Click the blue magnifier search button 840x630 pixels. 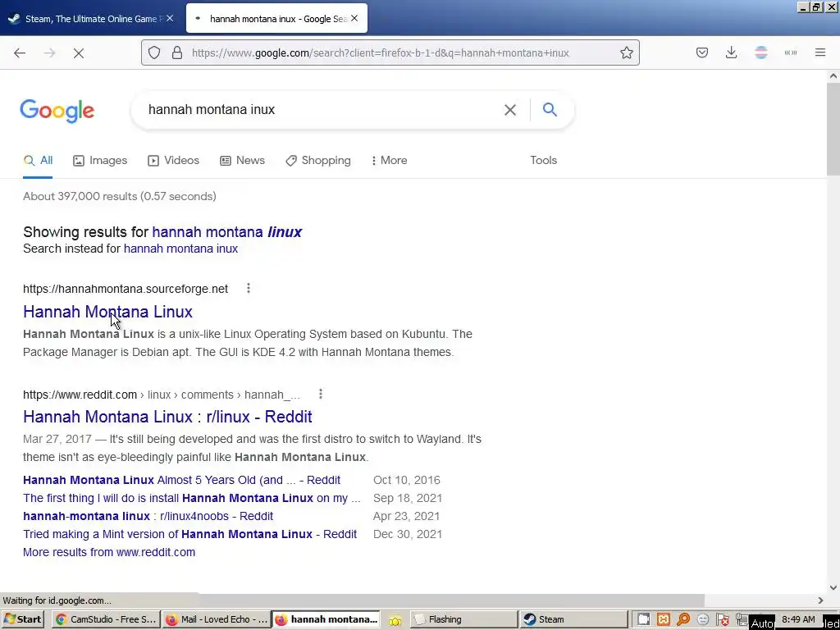(x=550, y=109)
